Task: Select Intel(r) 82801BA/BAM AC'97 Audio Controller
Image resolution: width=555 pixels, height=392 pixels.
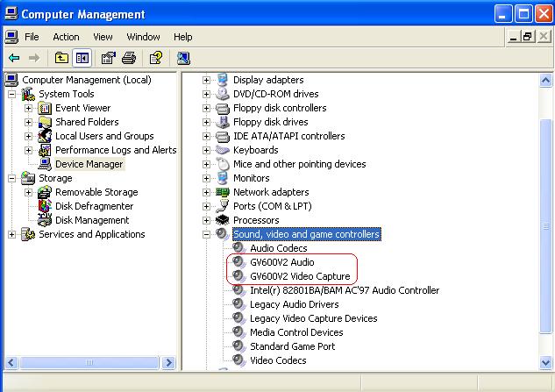Action: 345,290
